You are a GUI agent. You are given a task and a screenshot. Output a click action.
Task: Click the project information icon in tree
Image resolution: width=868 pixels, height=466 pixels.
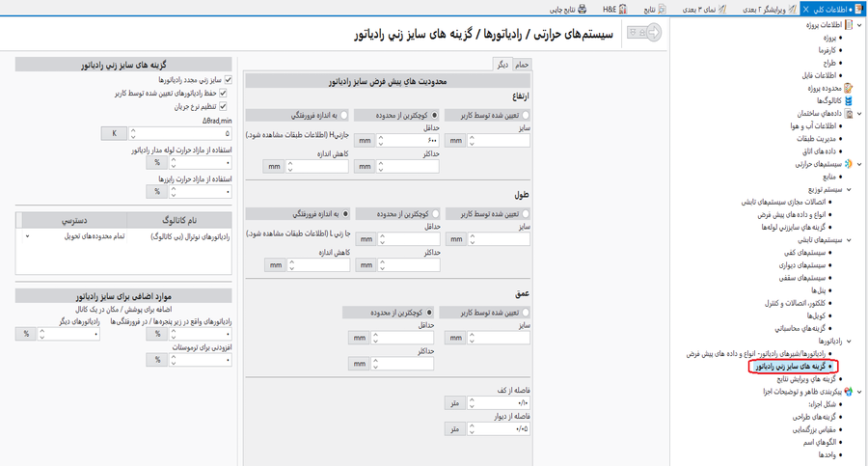[x=849, y=25]
